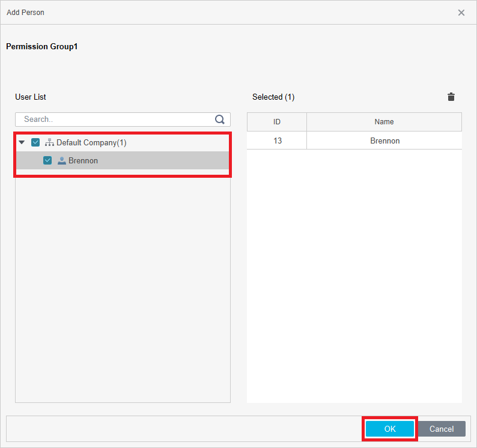Click the Name column header
Image resolution: width=477 pixels, height=448 pixels.
[x=384, y=122]
